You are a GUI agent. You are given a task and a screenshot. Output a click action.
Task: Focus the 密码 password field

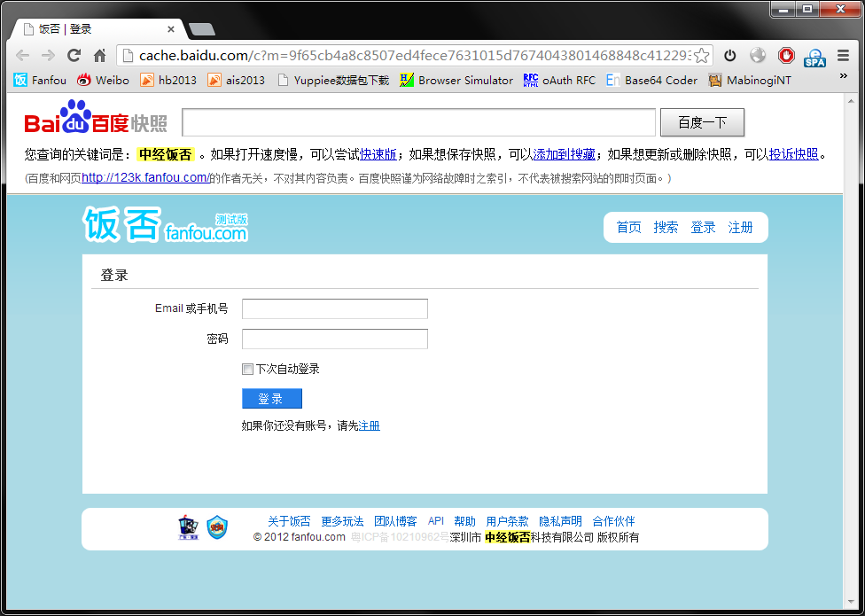[x=335, y=339]
